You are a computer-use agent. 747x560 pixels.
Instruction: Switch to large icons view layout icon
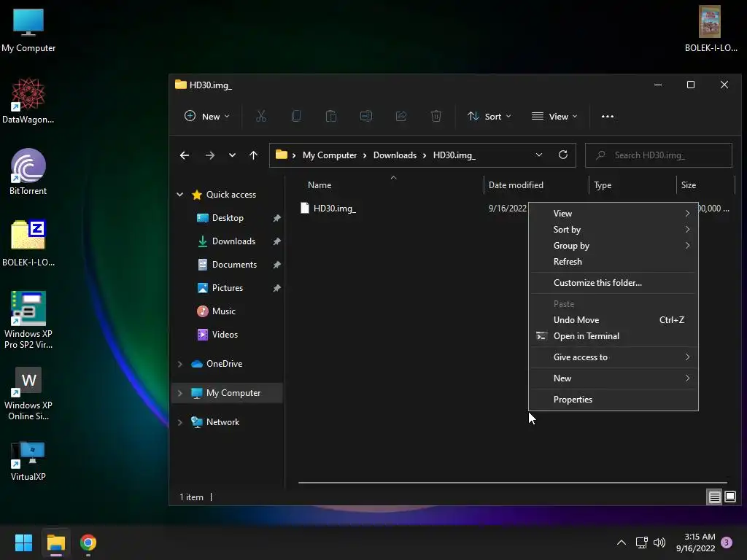tap(730, 497)
